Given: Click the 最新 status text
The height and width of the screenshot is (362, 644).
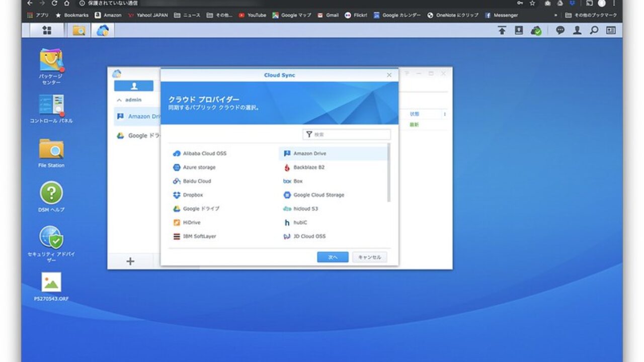Looking at the screenshot, I should click(414, 125).
